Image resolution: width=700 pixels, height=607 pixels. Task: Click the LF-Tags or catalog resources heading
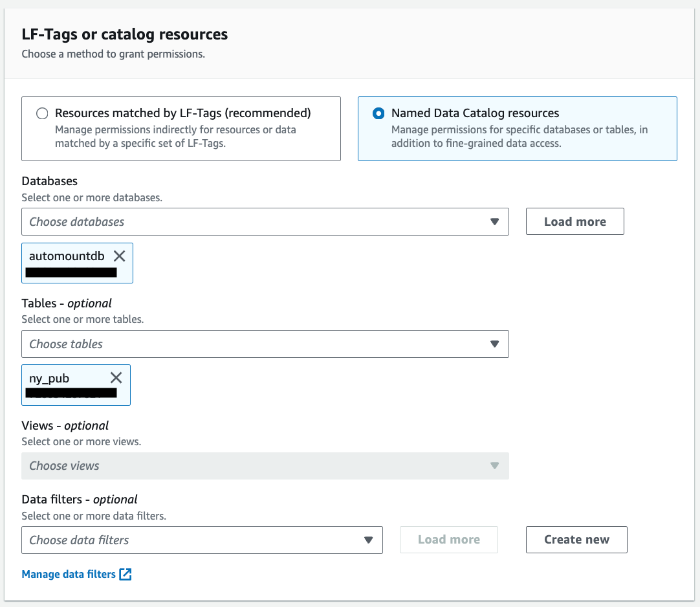click(124, 34)
